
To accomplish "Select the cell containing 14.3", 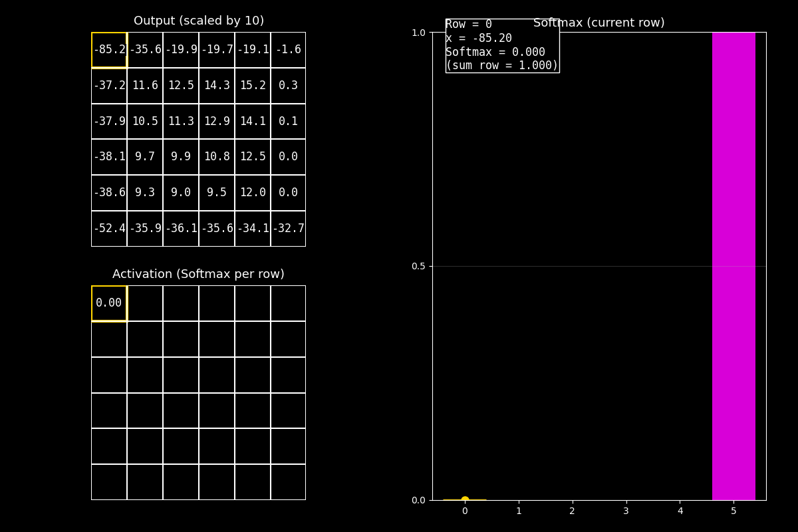I will 217,86.
